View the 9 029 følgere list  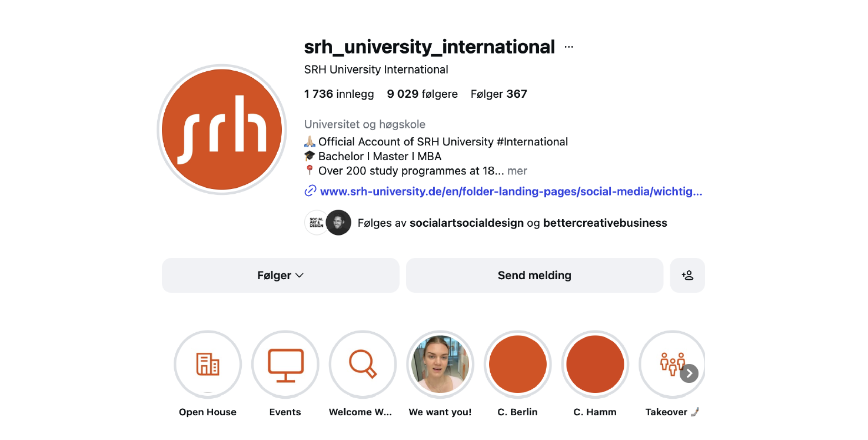pyautogui.click(x=423, y=94)
